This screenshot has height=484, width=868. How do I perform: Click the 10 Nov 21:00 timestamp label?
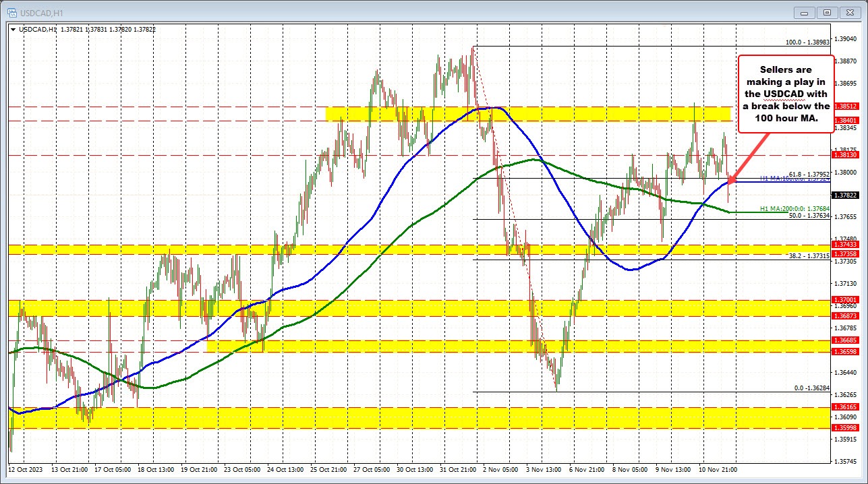(718, 469)
